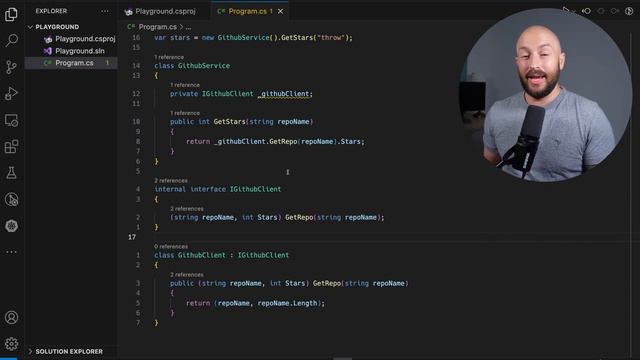
Task: Click the EXPLORER panel title
Action: click(51, 11)
